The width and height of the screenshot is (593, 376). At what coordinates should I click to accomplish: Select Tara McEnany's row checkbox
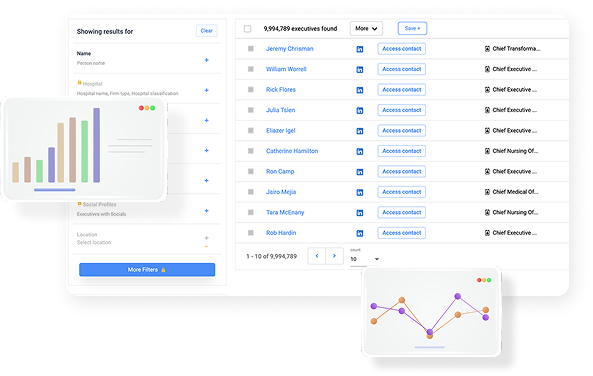(x=250, y=212)
